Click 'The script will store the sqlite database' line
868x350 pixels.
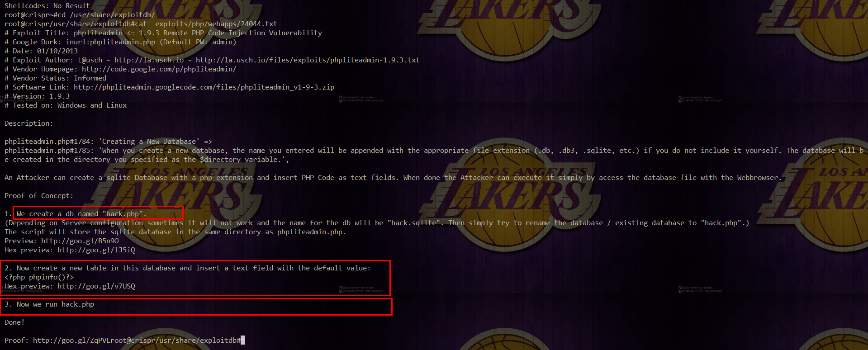[175, 232]
